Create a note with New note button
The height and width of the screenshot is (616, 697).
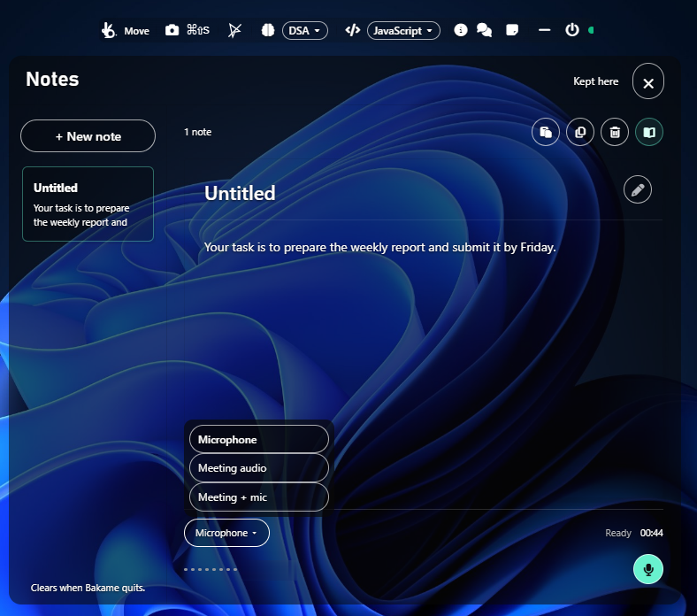pos(88,136)
